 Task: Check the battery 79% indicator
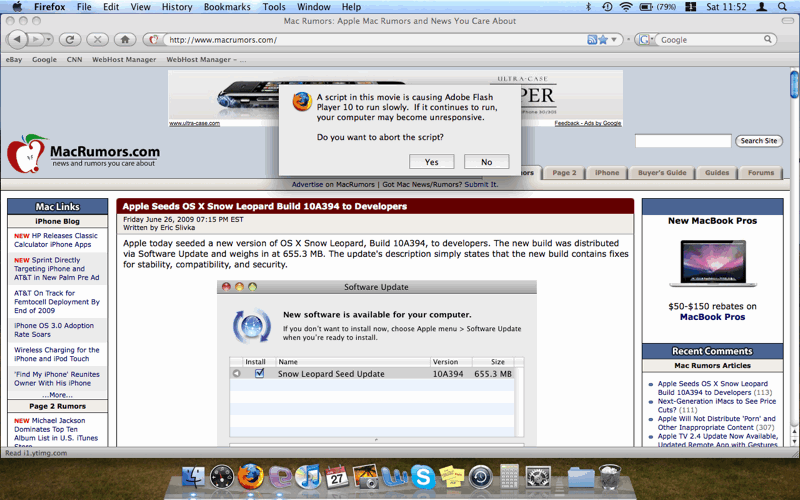pyautogui.click(x=657, y=7)
